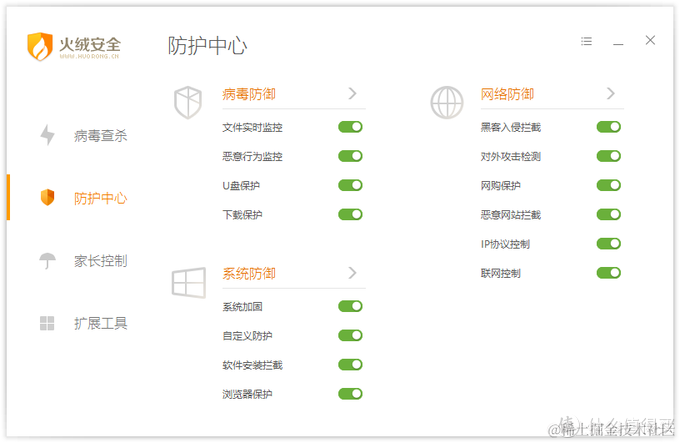The image size is (680, 443).
Task: Click the U盘保护 label
Action: (x=241, y=186)
